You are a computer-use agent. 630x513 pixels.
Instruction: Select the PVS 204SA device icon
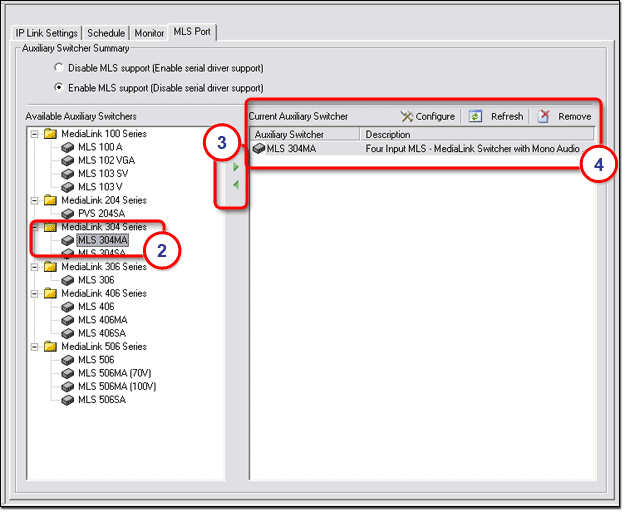tap(68, 213)
